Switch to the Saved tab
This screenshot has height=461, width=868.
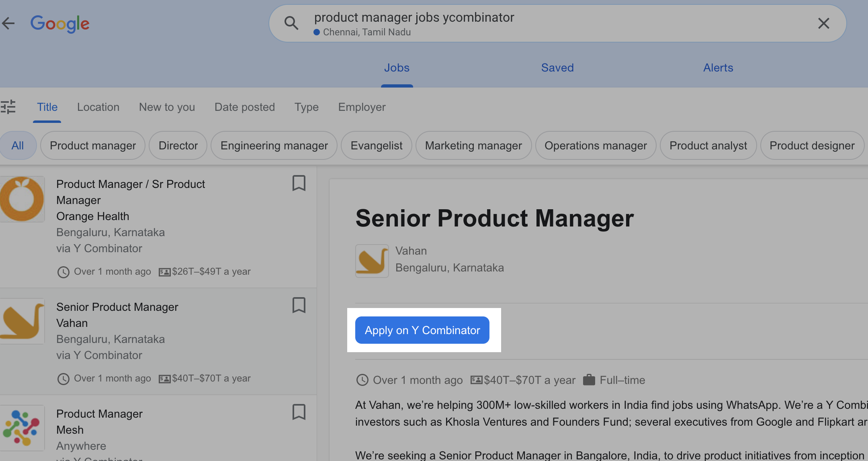click(557, 67)
